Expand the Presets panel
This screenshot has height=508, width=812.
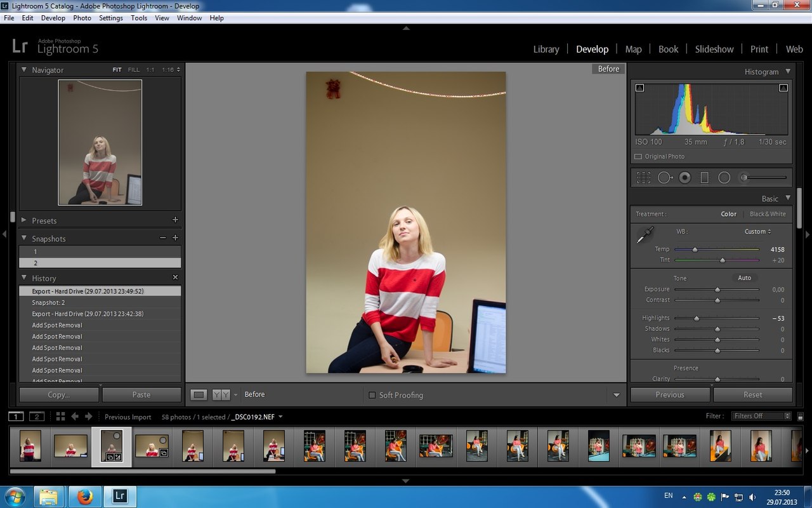pyautogui.click(x=24, y=220)
